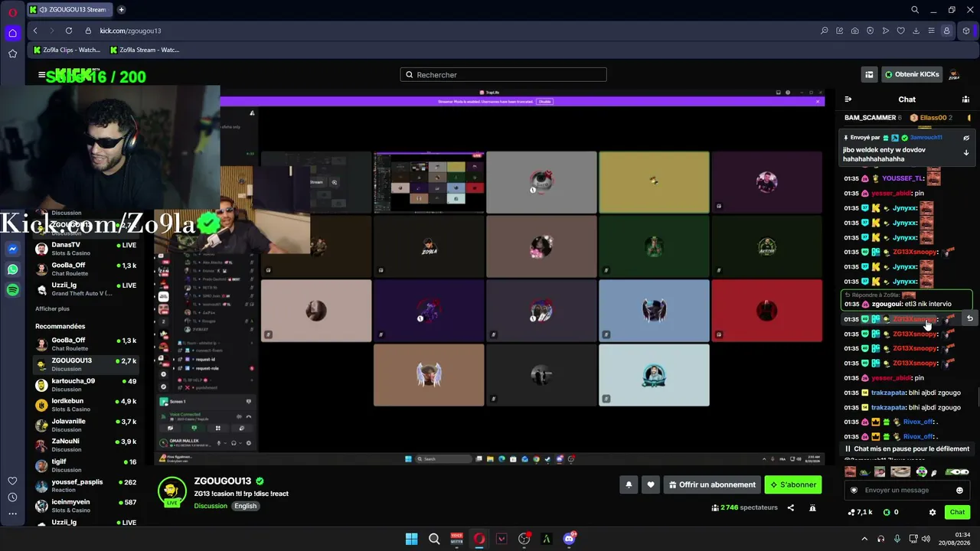This screenshot has height=551, width=980.
Task: Open the Opera main menu logo
Action: coord(12,12)
